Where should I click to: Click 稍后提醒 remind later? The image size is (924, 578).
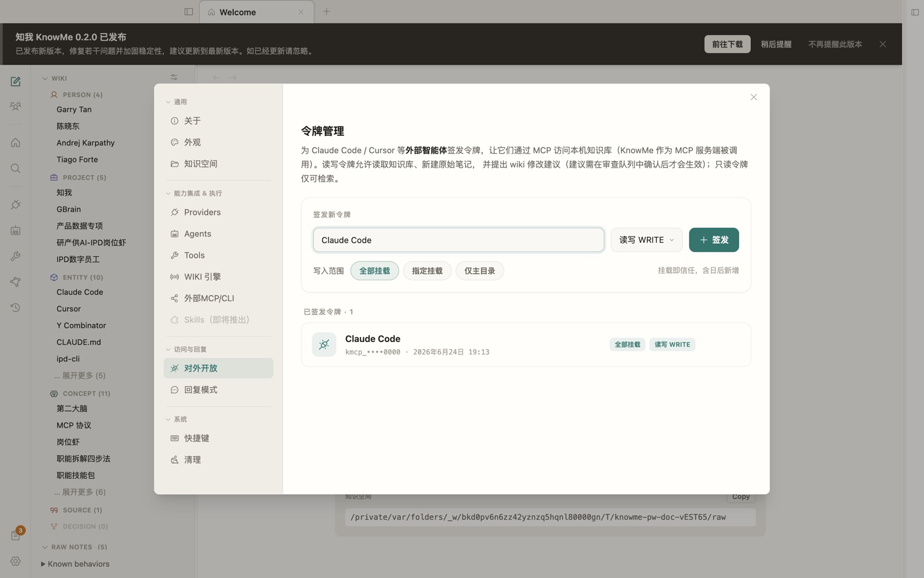coord(776,44)
